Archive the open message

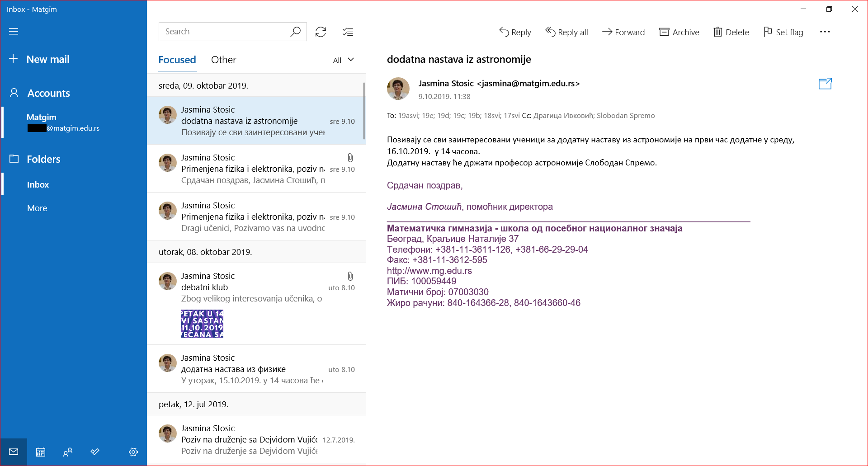[x=679, y=32]
